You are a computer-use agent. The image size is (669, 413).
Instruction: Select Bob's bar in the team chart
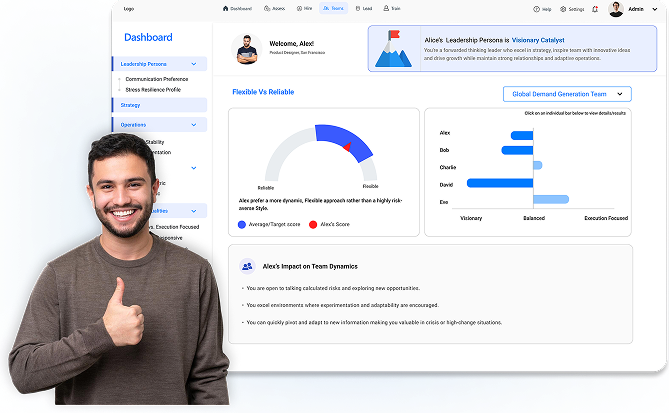(517, 150)
